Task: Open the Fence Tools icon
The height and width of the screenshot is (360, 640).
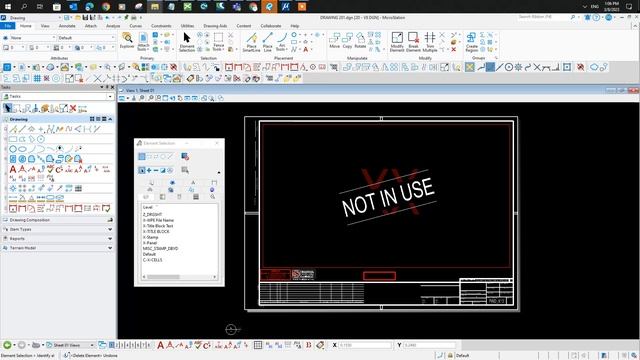Action: [218, 42]
